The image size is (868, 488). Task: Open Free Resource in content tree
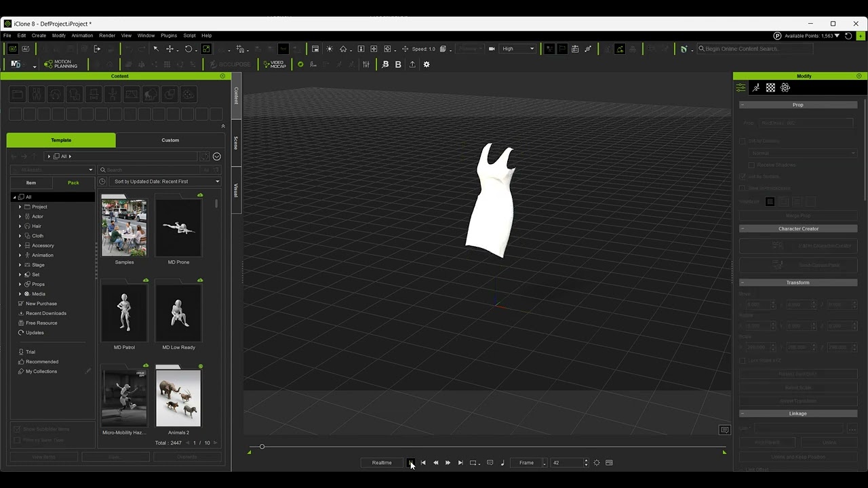coord(41,323)
